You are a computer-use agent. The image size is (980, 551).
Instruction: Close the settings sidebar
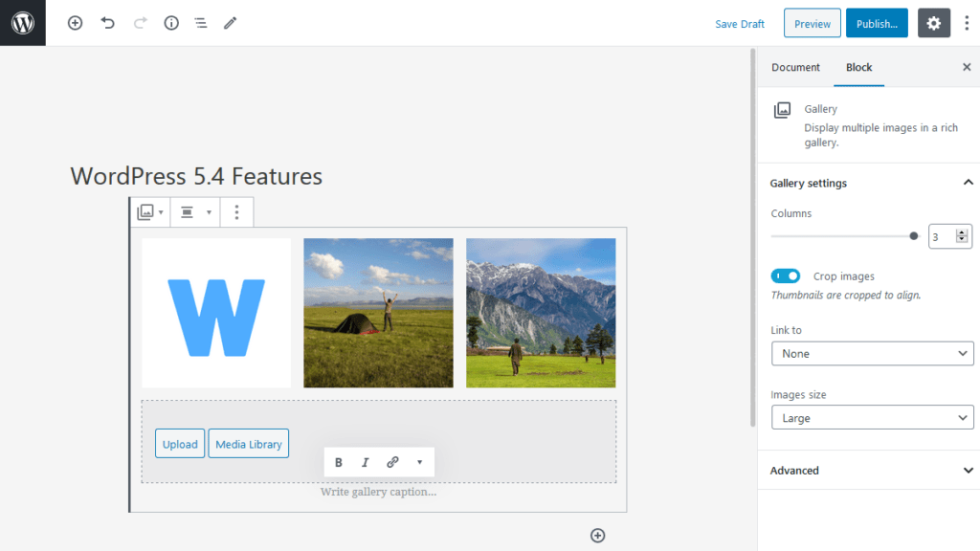coord(967,67)
